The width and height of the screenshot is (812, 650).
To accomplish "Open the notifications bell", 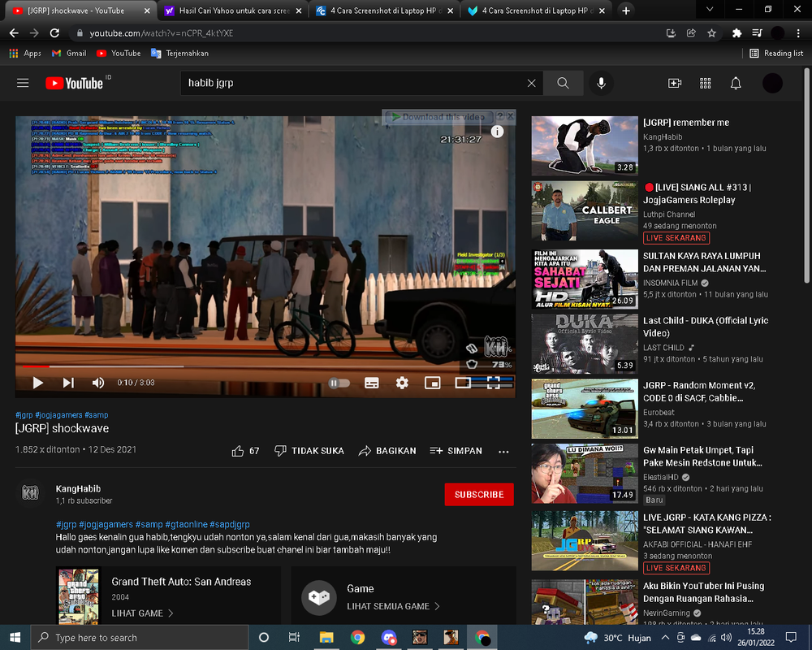I will coord(736,83).
